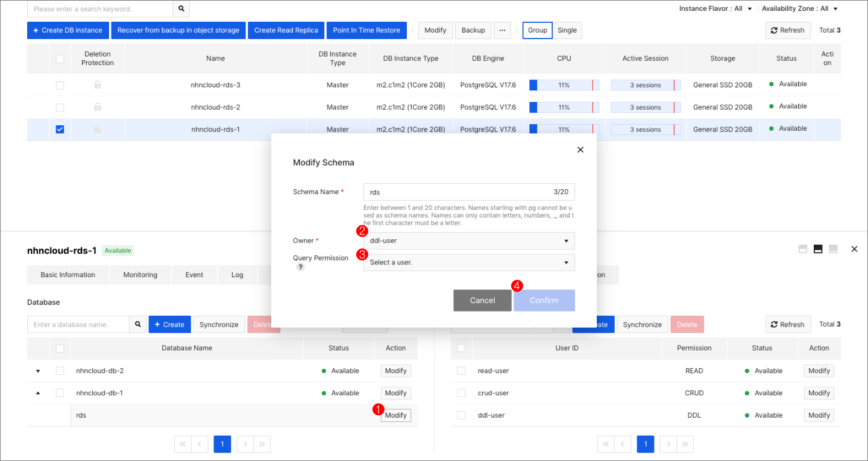Check the checkbox for nhncloud-rds-2 row
The image size is (868, 461).
(x=60, y=107)
